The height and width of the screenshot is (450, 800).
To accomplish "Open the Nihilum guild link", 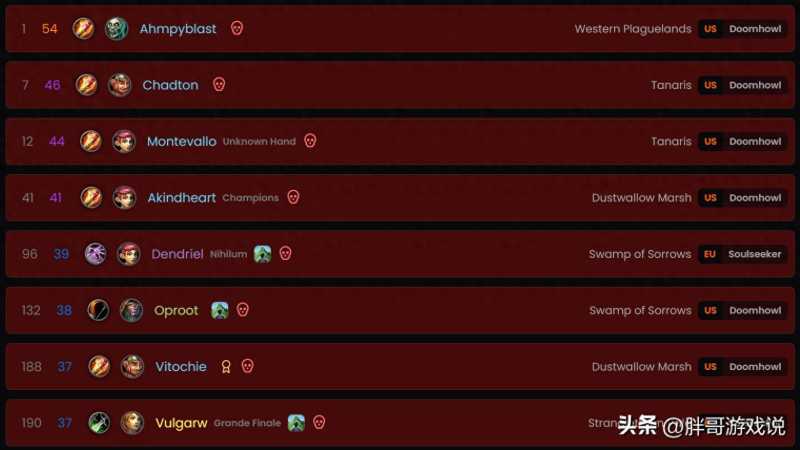I will [x=229, y=254].
